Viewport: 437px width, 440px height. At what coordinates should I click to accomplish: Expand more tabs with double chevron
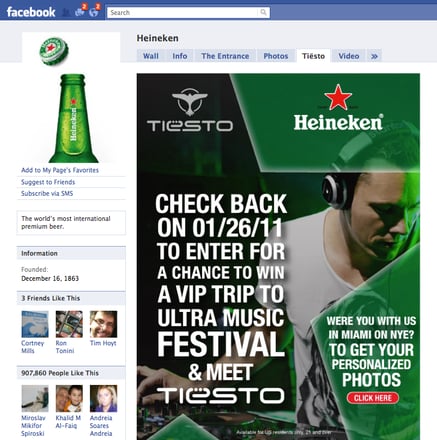pos(374,56)
